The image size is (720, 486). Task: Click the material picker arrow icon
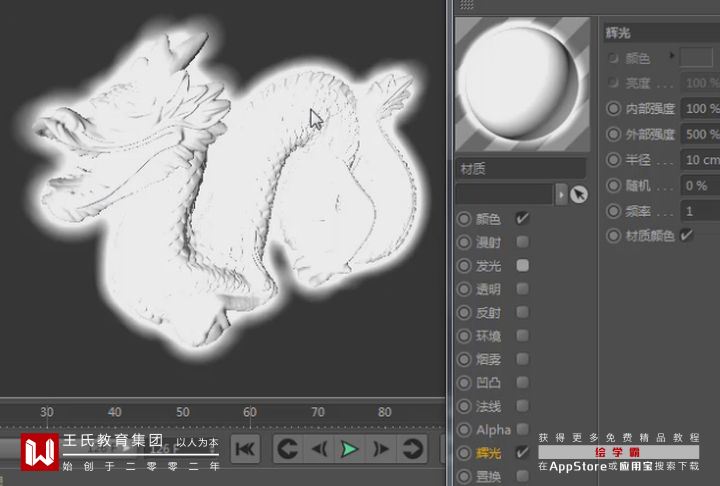(579, 194)
